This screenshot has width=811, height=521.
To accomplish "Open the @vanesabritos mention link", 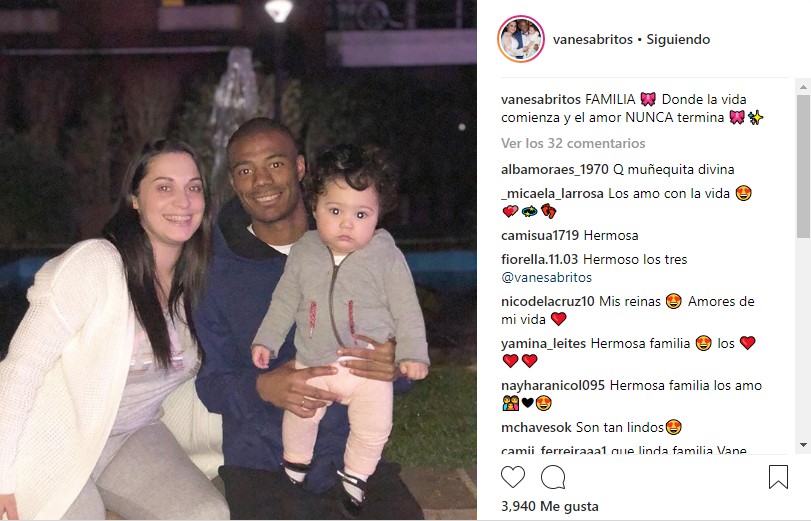I will [546, 277].
